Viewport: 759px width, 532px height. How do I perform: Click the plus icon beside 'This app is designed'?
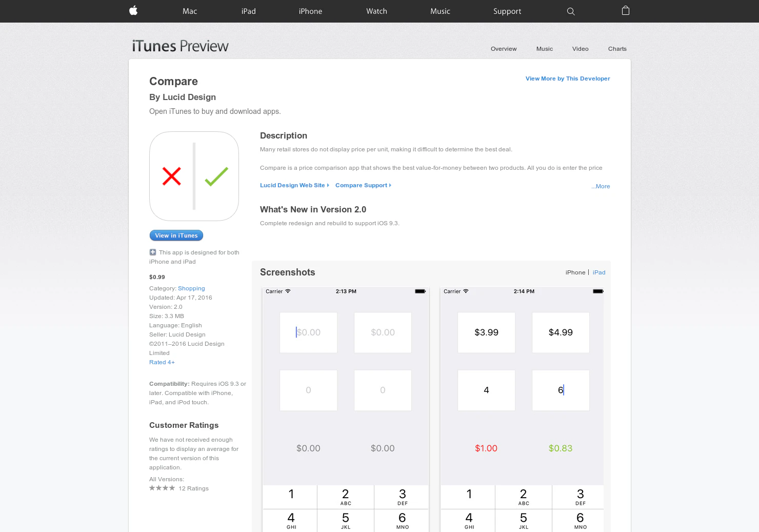153,252
